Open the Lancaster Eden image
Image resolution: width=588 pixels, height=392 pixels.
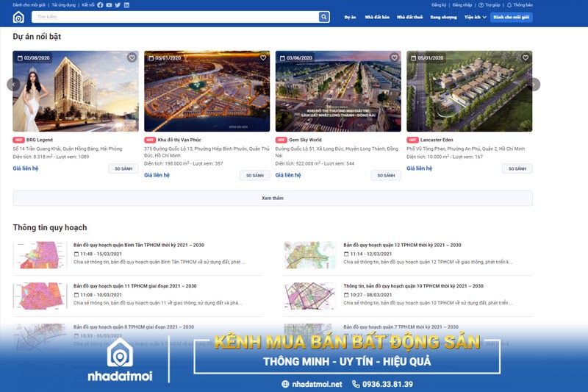[470, 91]
